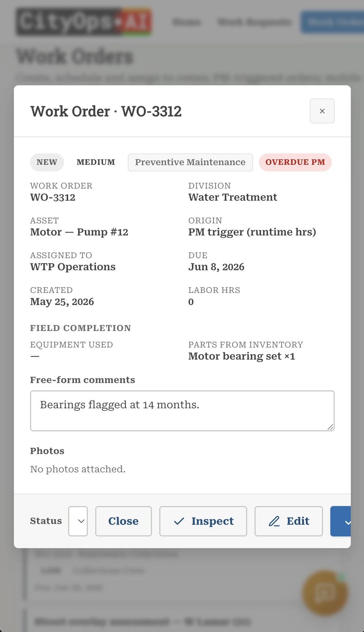
Task: Switch to the Work Orders tab
Action: [333, 22]
